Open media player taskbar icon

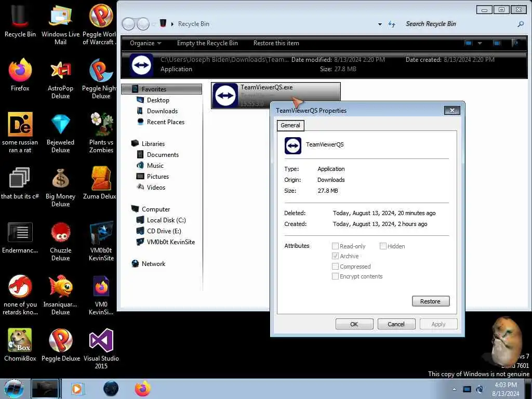(77, 389)
